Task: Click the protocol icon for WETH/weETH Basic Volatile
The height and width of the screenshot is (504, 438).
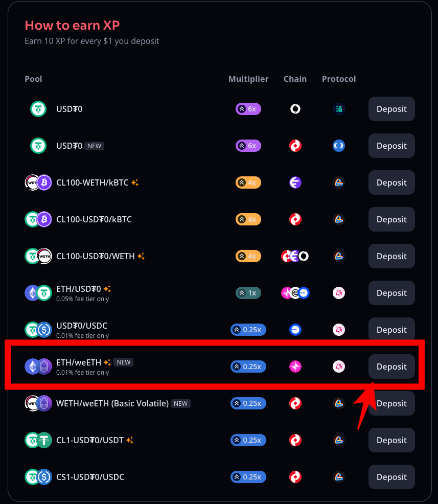Action: (339, 403)
